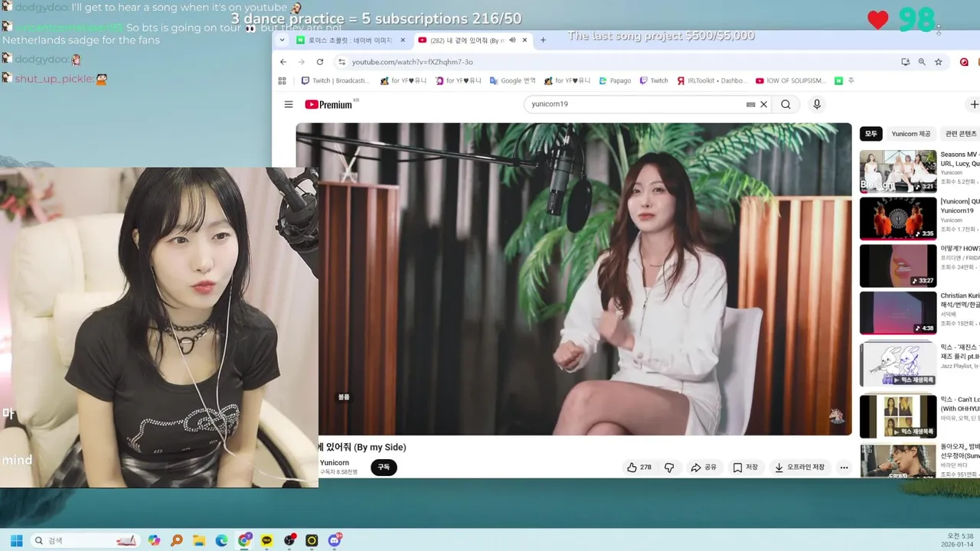Share the video via 공유
980x551 pixels.
[704, 467]
